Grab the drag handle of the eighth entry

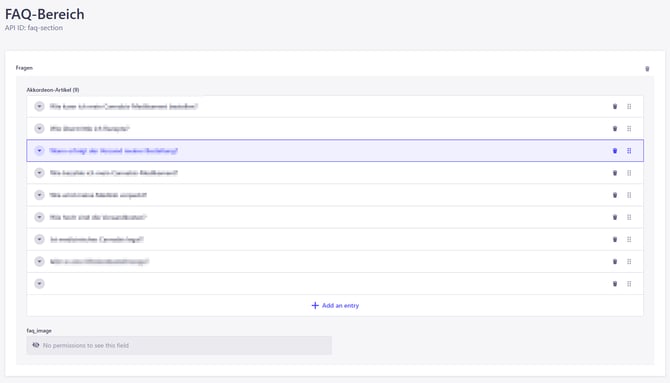tap(629, 262)
